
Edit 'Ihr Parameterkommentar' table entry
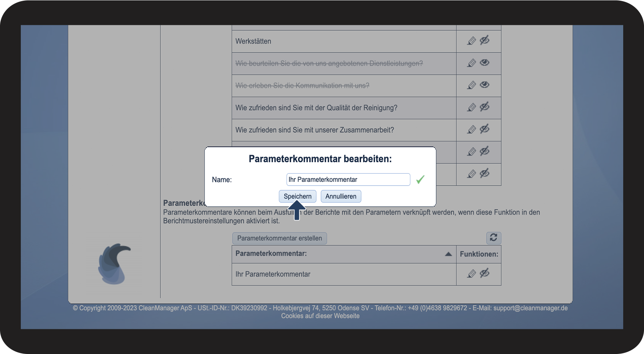pos(472,274)
